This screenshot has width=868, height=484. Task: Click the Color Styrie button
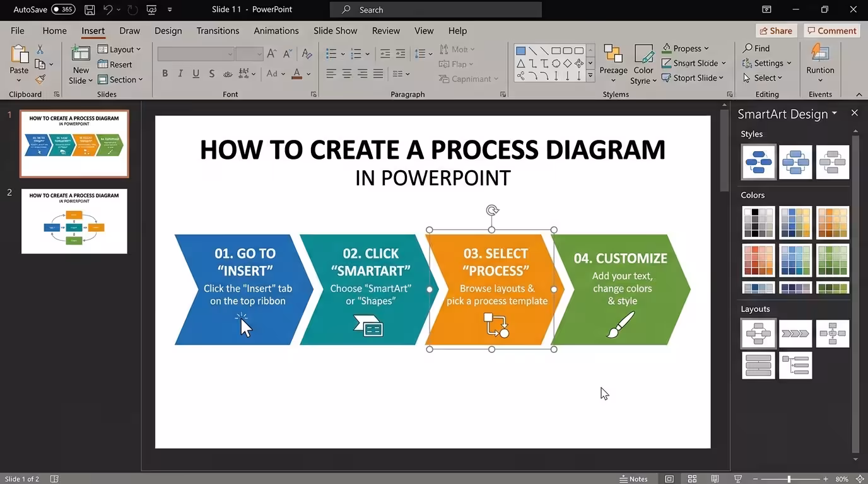point(643,64)
